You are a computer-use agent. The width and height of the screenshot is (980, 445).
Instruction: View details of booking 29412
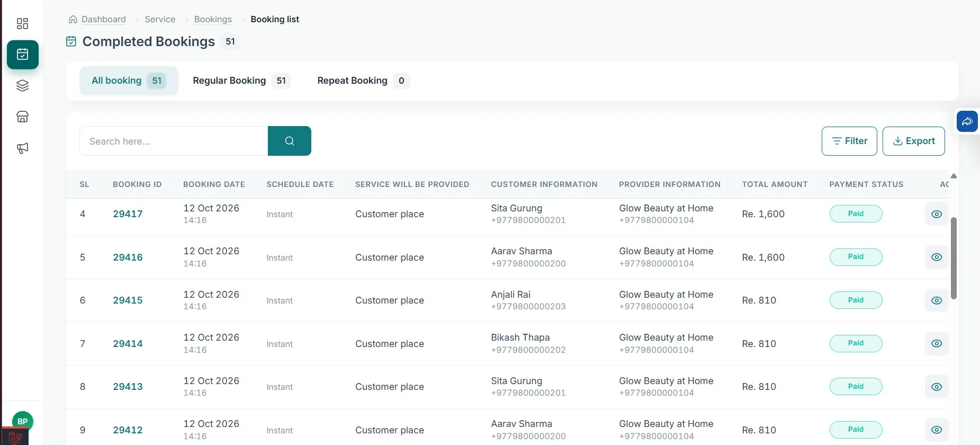point(937,430)
